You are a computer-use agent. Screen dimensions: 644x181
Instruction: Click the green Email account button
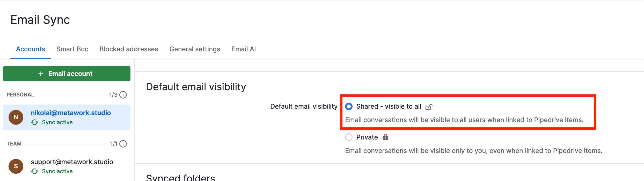click(x=67, y=74)
